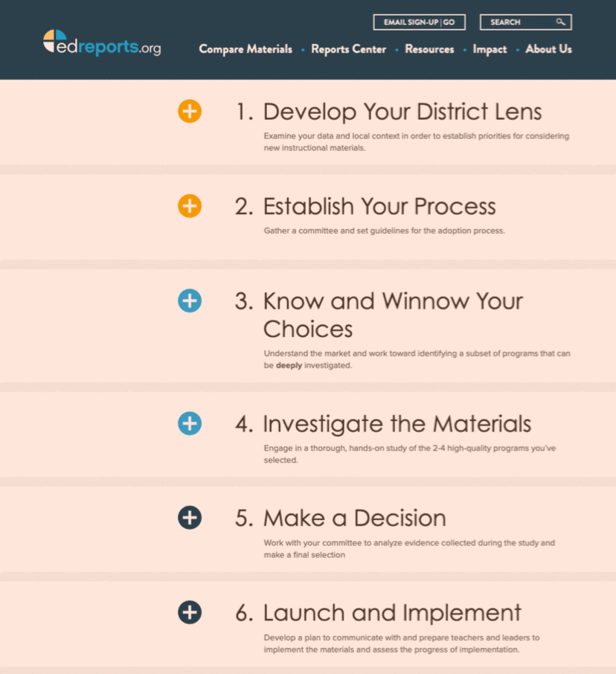Click the Investigate the Materials heading
Screen dimensions: 616x674
tap(382, 424)
